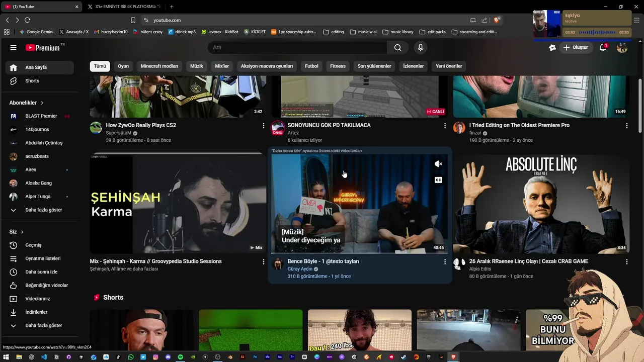Open WhatsApp from the taskbar
Viewport: 644px width, 362px height.
tap(131, 357)
